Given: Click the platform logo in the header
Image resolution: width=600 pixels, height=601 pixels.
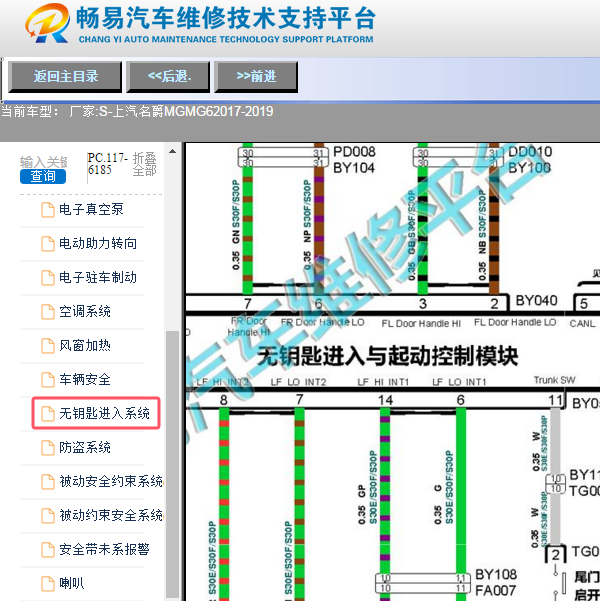Looking at the screenshot, I should 48,23.
